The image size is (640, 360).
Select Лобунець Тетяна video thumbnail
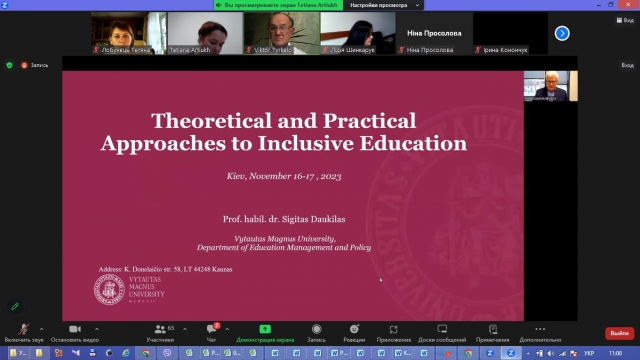tap(129, 33)
